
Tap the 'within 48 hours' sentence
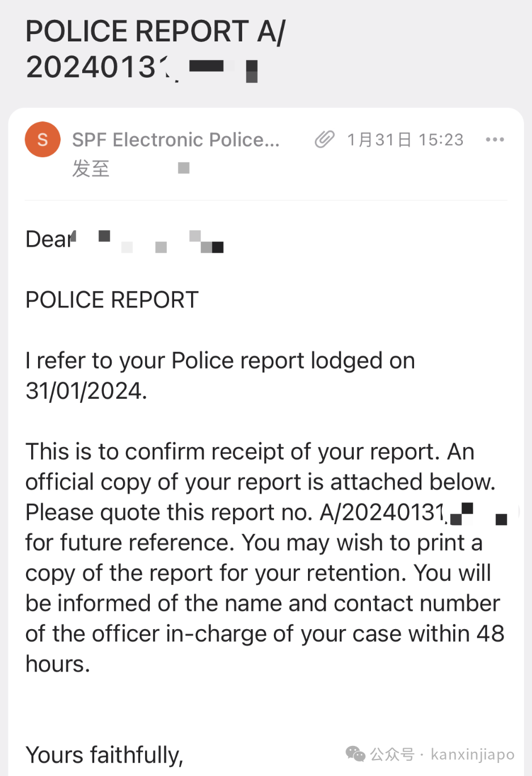coord(265,649)
